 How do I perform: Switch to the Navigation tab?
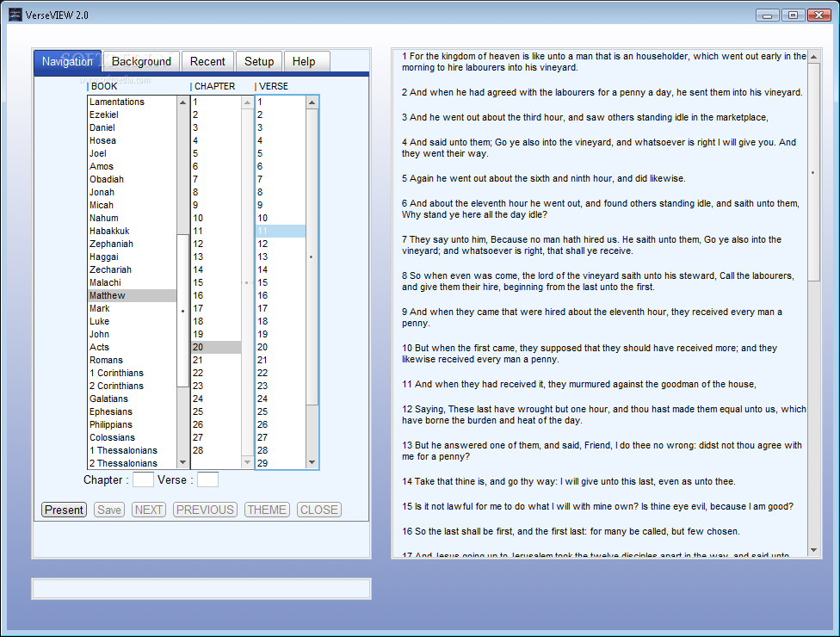[x=67, y=62]
